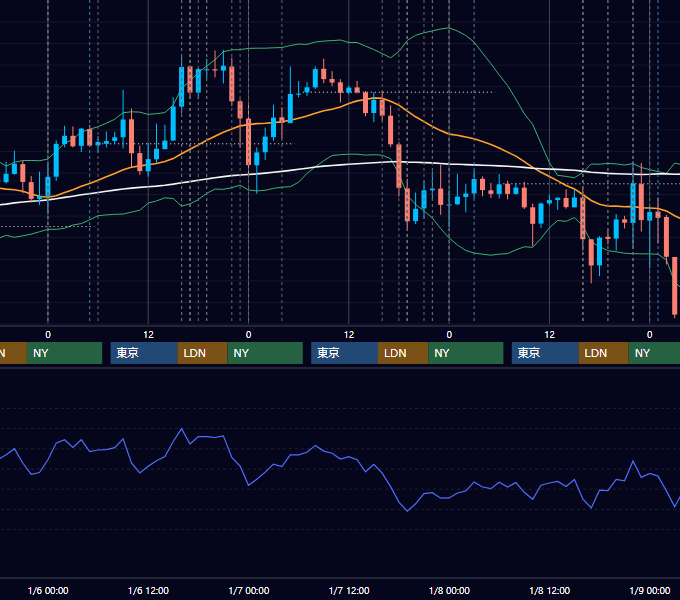Viewport: 680px width, 600px height.
Task: Click the 1/7 12:00 time axis label
Action: 349,590
